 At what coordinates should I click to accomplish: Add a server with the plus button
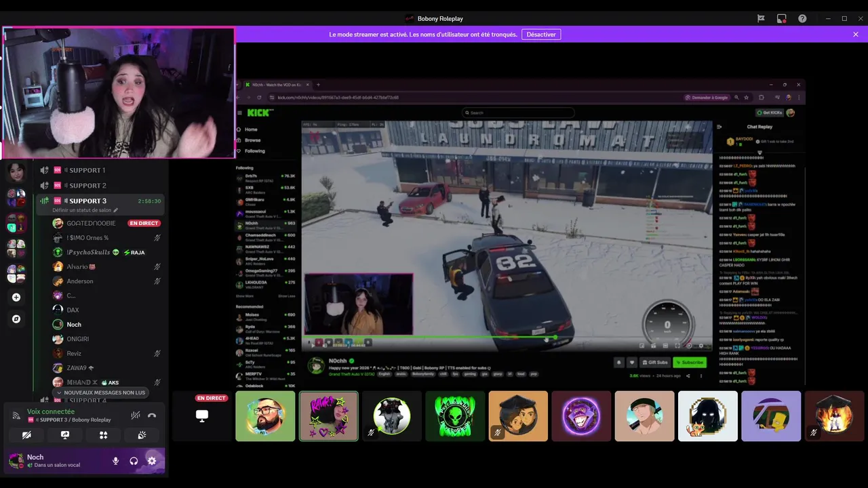pos(16,297)
